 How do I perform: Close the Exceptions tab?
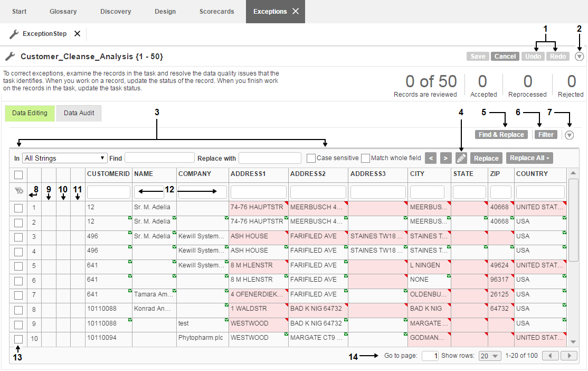click(296, 11)
